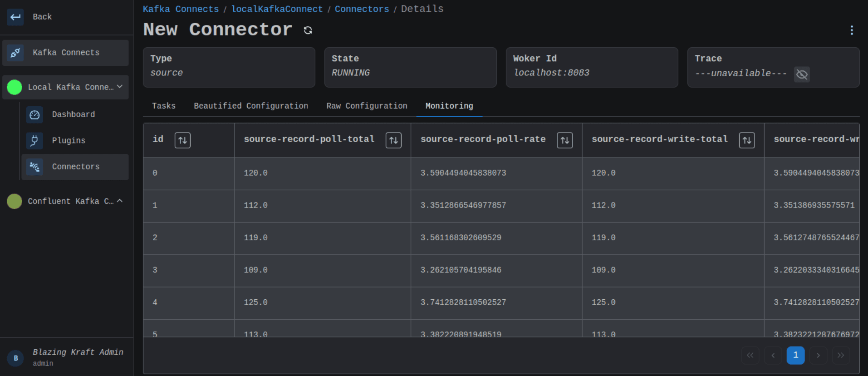
Task: Open the three-dot options menu
Action: pos(851,30)
